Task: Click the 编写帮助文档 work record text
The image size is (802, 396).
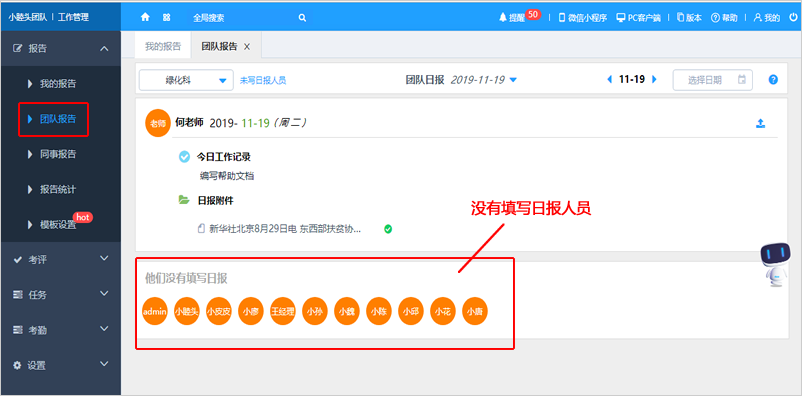Action: point(227,177)
